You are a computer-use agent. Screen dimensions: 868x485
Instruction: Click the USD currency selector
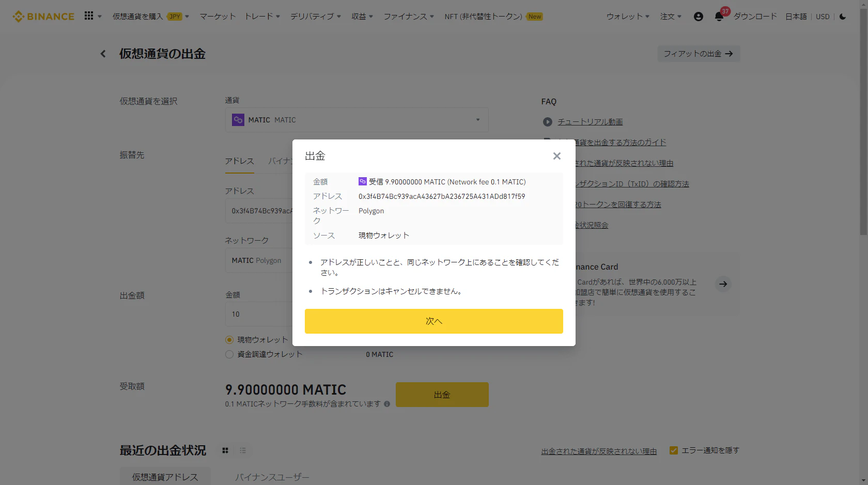[823, 17]
